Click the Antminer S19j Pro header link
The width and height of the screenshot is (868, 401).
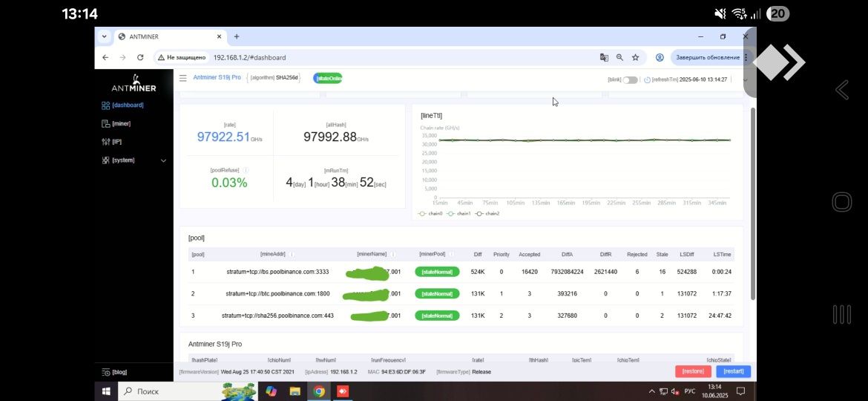(x=217, y=77)
